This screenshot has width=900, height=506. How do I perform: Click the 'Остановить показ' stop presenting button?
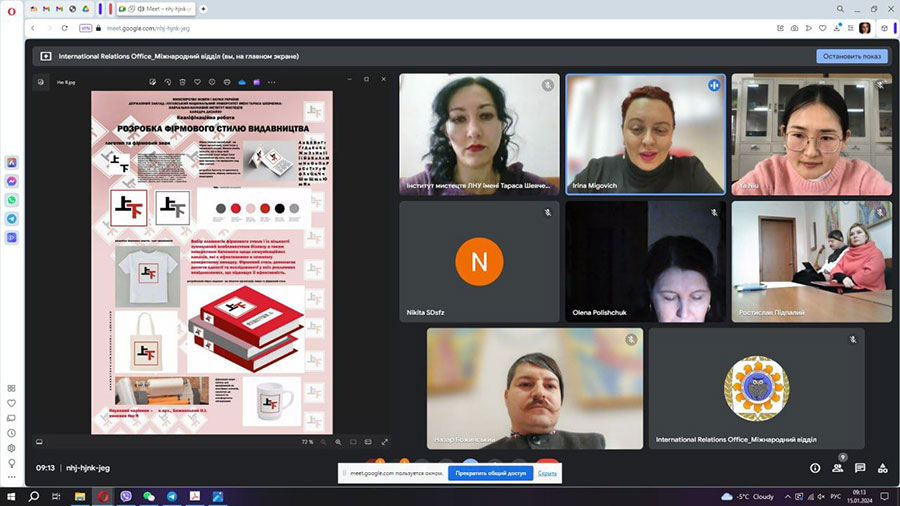coord(851,56)
